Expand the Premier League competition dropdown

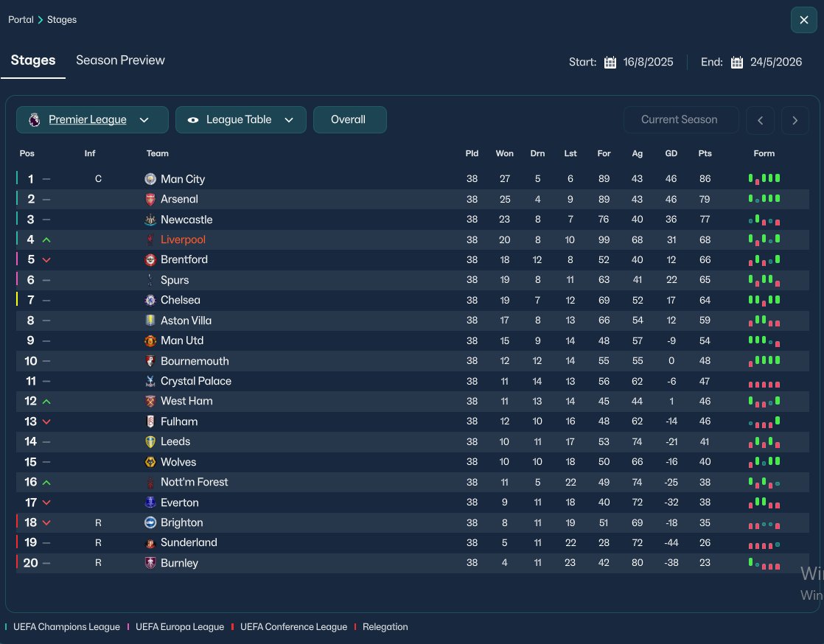point(92,120)
